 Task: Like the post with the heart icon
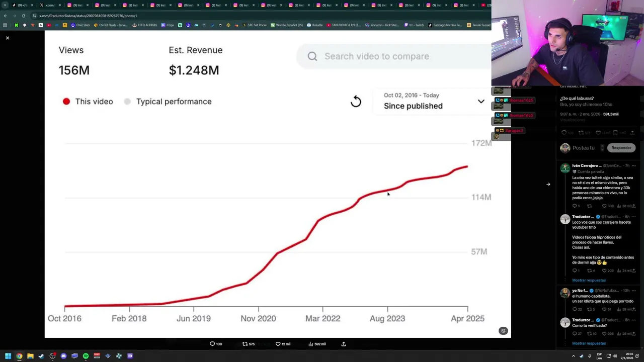click(278, 344)
